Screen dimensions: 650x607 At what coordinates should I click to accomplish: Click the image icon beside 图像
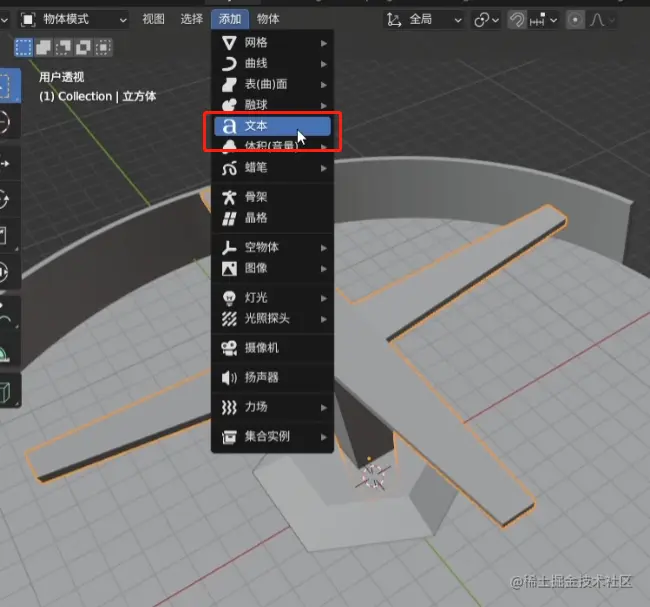coord(229,268)
